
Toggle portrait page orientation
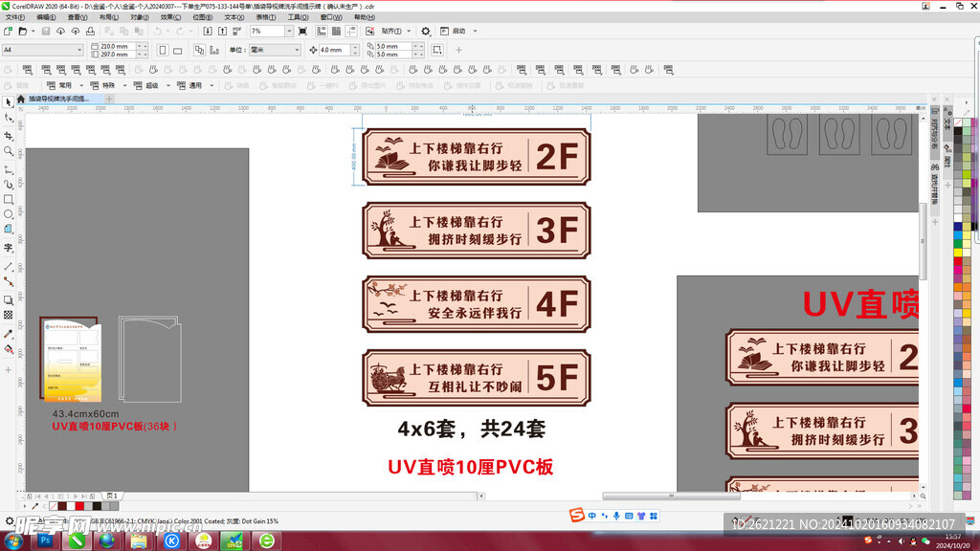point(163,50)
